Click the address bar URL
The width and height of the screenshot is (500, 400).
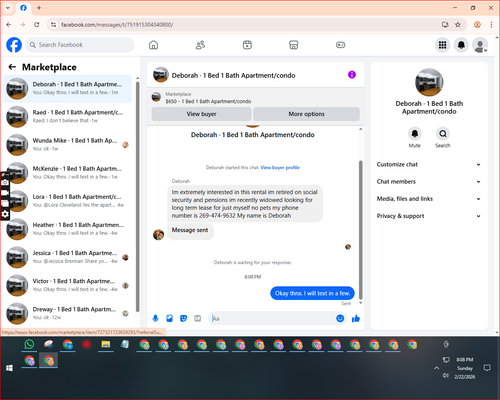[117, 25]
